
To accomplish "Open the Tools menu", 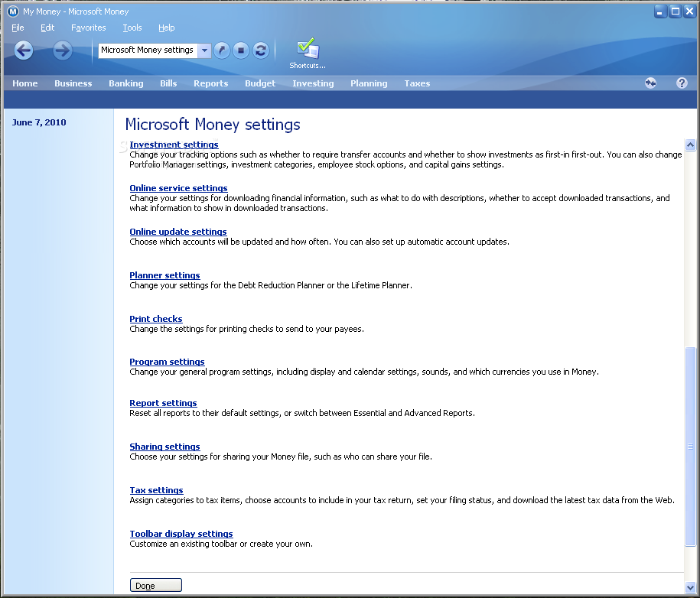I will (132, 28).
